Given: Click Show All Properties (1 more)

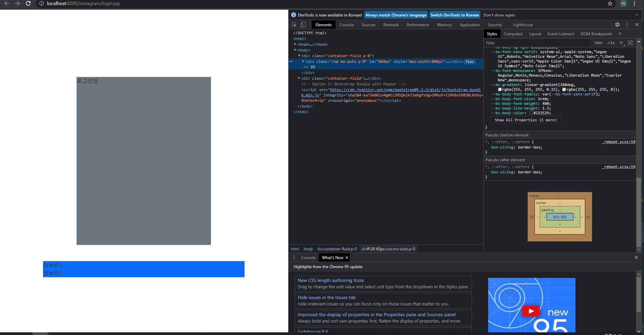Looking at the screenshot, I should click(525, 120).
